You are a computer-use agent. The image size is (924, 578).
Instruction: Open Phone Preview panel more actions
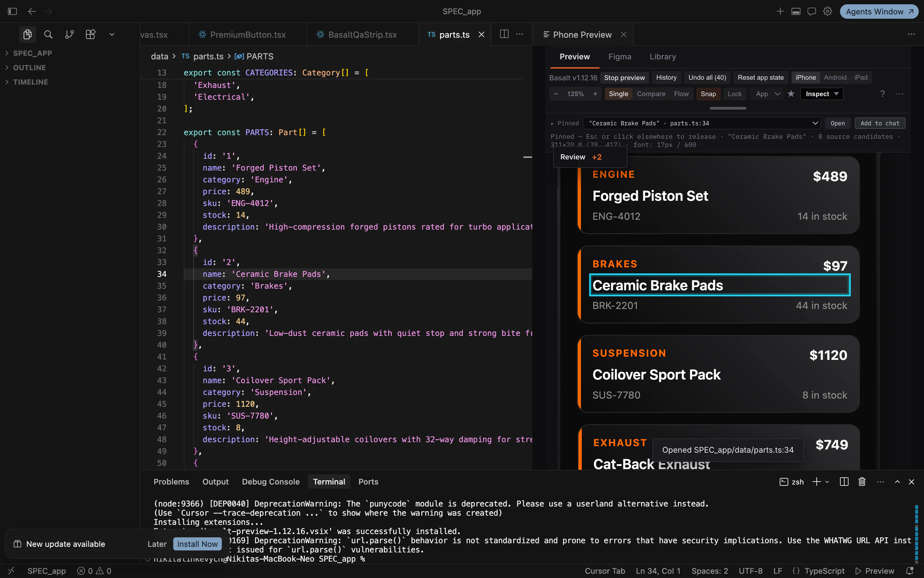[912, 34]
